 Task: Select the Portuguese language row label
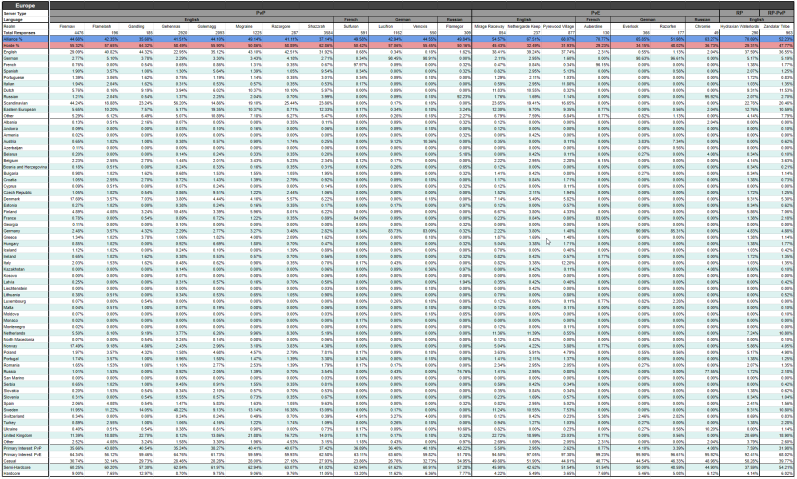coord(13,77)
